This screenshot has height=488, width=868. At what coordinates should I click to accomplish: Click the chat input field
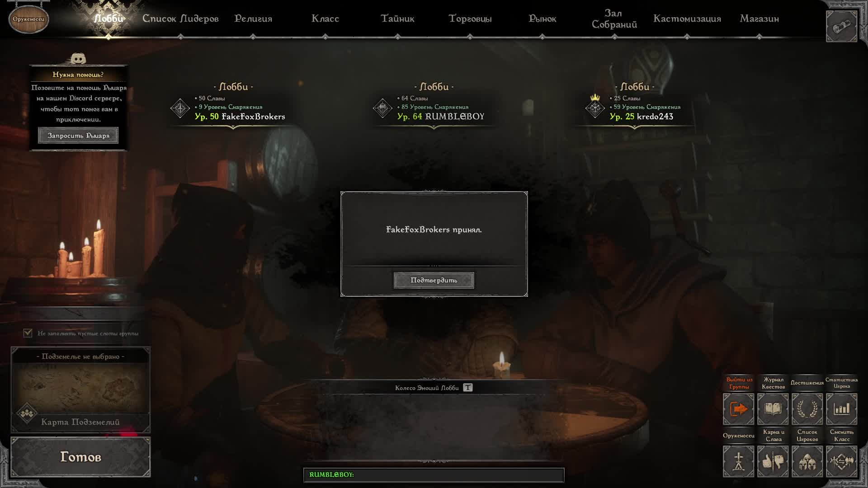coord(434,475)
